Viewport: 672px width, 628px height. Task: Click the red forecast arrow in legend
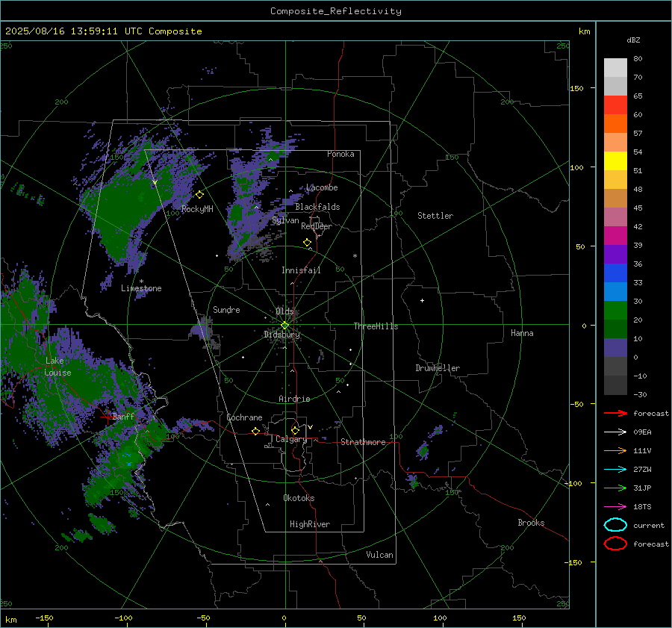[x=615, y=413]
